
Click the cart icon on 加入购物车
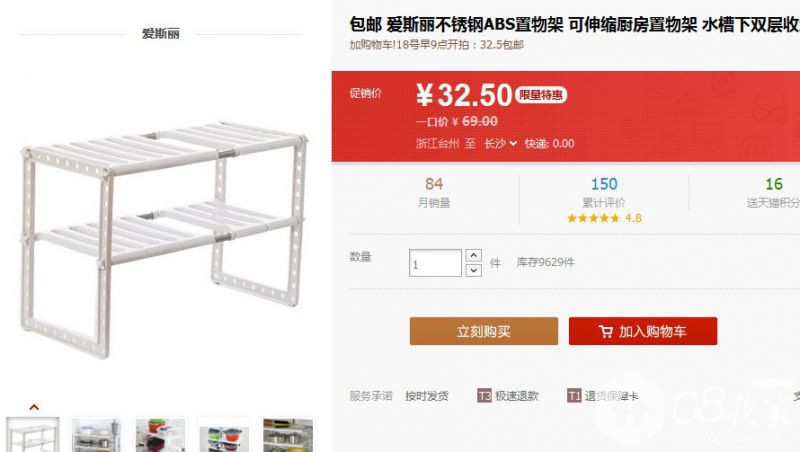point(605,332)
